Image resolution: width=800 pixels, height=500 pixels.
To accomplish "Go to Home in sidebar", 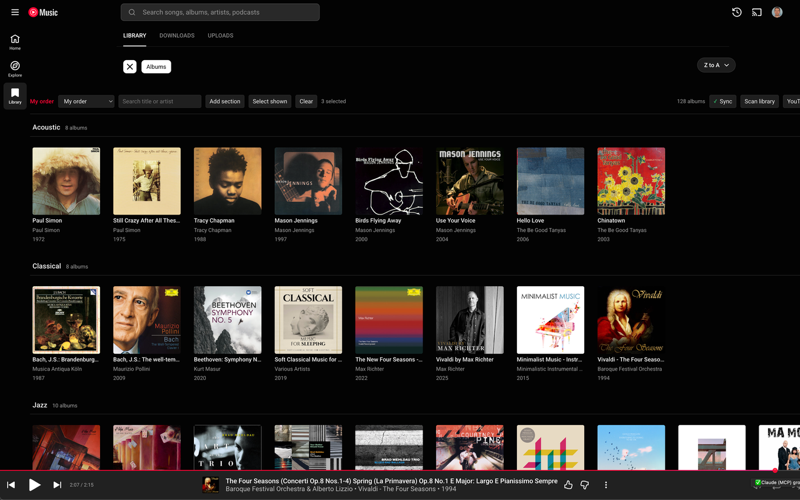I will point(15,42).
